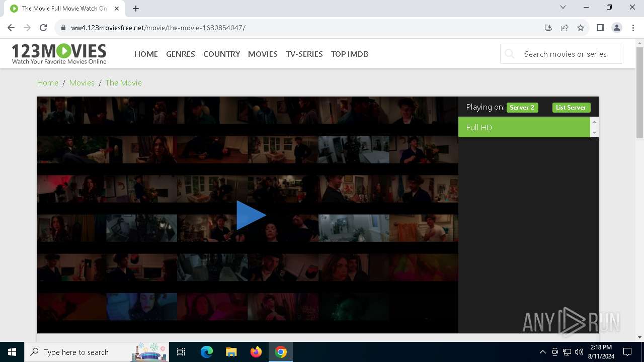The image size is (644, 362).
Task: Follow The Movie breadcrumb link
Action: pos(124,82)
